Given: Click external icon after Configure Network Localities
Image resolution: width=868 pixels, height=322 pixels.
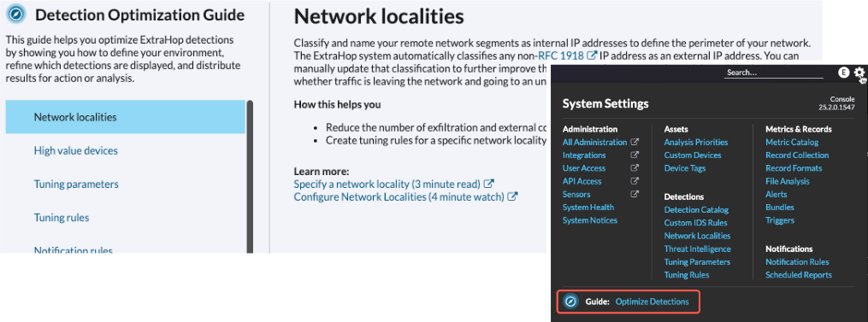Looking at the screenshot, I should pyautogui.click(x=512, y=196).
